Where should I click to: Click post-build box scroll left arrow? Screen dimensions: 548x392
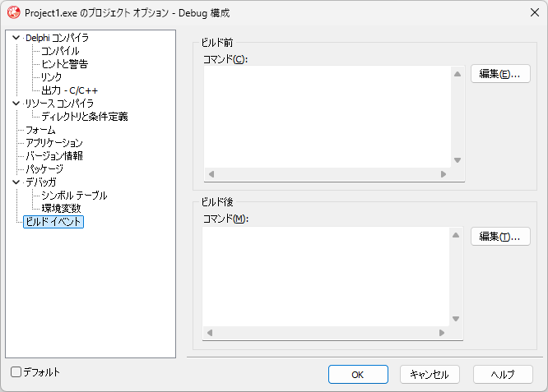(210, 333)
